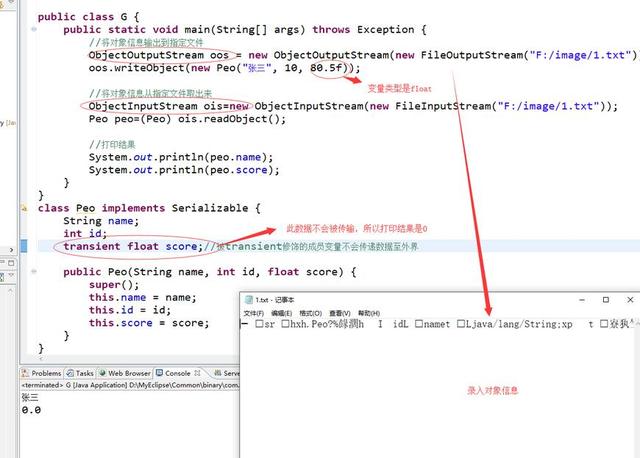Collapse the Peo constructor fold marker
The height and width of the screenshot is (458, 640).
[34, 271]
